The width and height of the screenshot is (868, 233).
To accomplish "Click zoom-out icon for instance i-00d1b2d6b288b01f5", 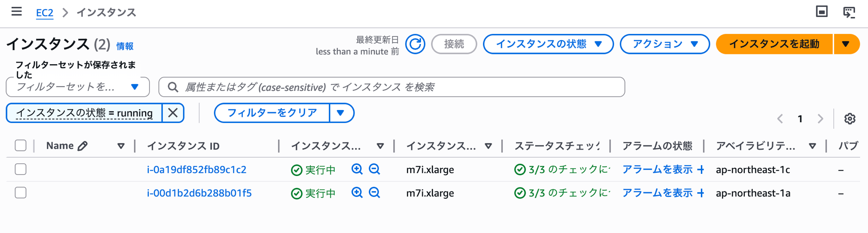I will coord(374,193).
